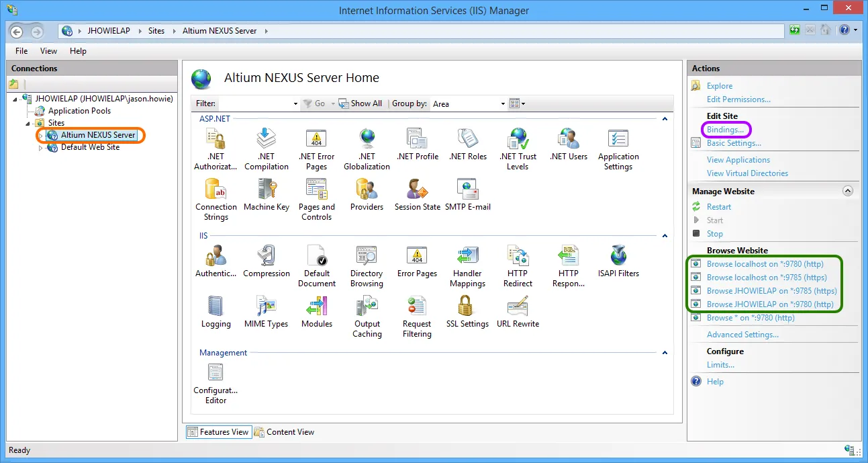Collapse the IIS group section

pyautogui.click(x=665, y=236)
